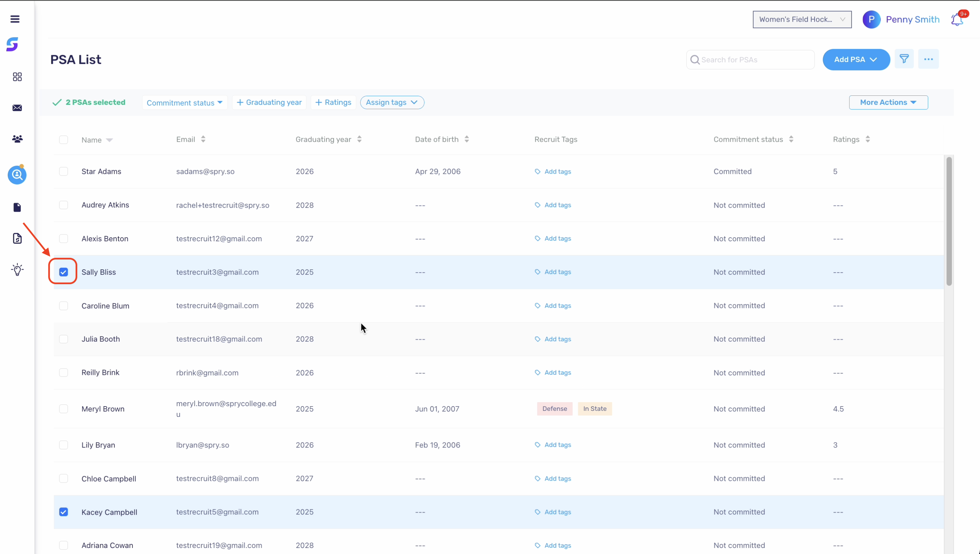
Task: Expand the More Actions dropdown
Action: click(888, 102)
